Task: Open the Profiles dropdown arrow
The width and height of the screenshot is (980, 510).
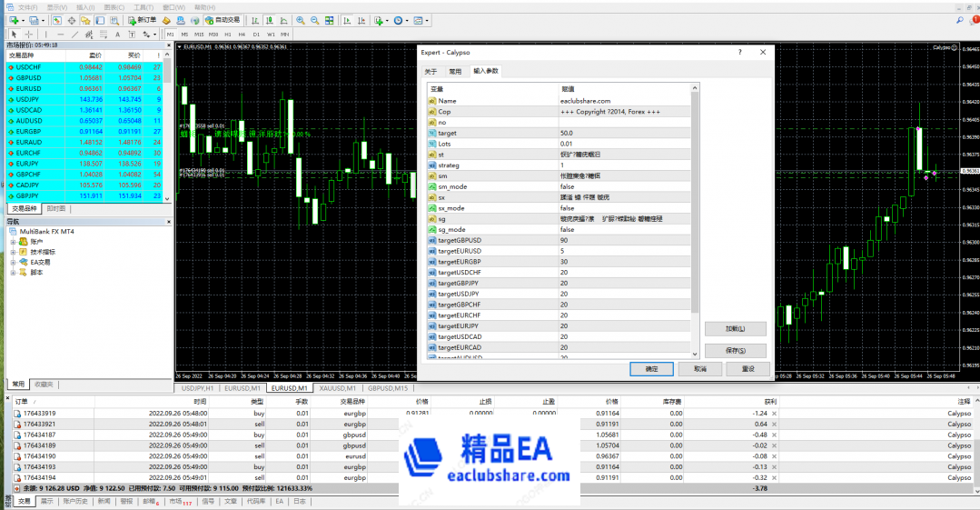Action: 43,21
